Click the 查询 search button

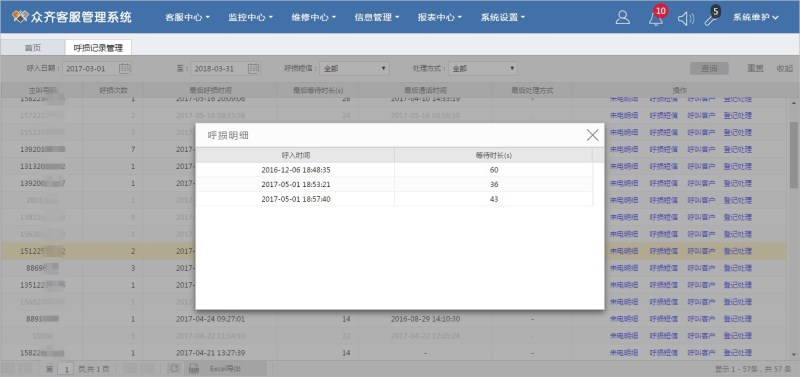[x=709, y=68]
